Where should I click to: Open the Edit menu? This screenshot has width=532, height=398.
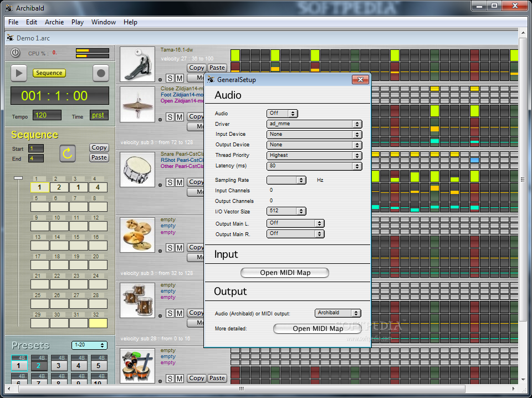click(x=32, y=22)
